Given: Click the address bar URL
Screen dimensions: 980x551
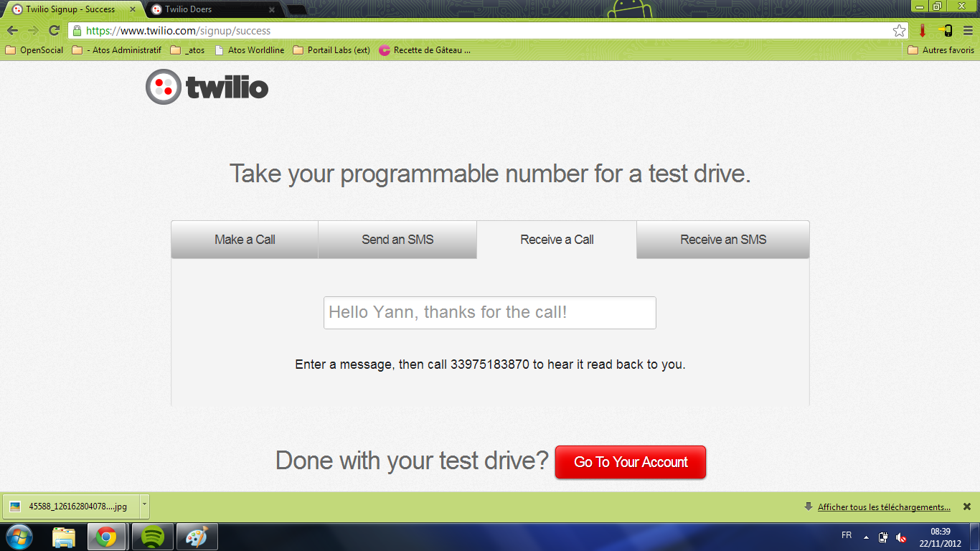Looking at the screenshot, I should (179, 31).
